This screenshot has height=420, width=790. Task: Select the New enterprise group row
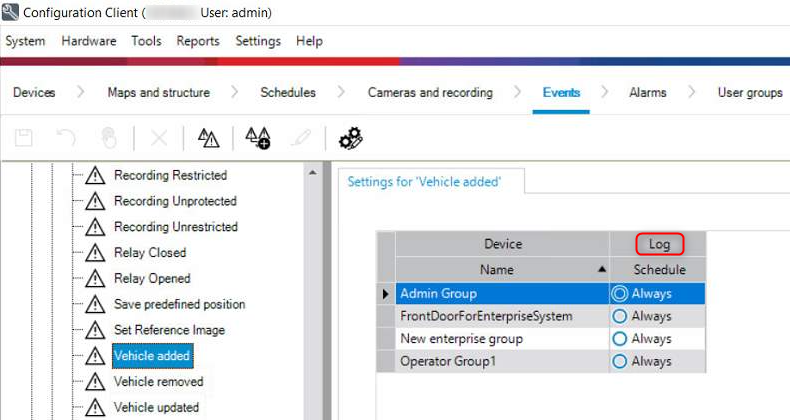pyautogui.click(x=461, y=339)
